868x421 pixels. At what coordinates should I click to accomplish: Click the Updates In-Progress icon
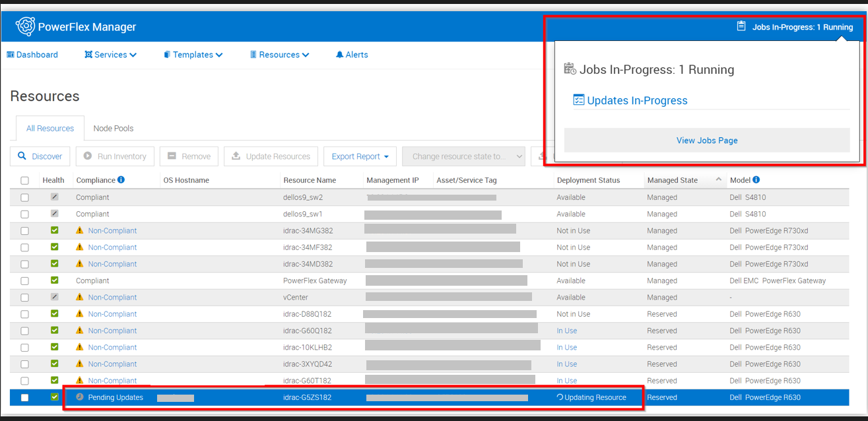[x=578, y=100]
